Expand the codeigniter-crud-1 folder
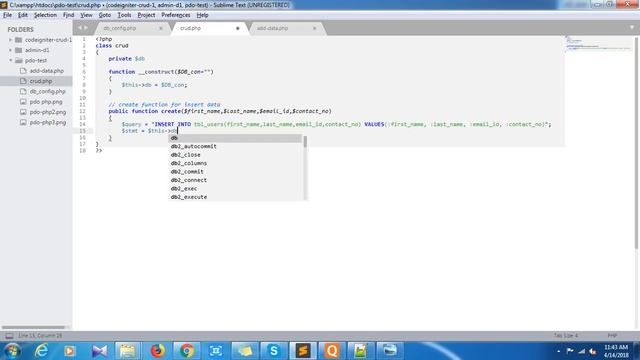This screenshot has height=360, width=640. click(x=10, y=40)
